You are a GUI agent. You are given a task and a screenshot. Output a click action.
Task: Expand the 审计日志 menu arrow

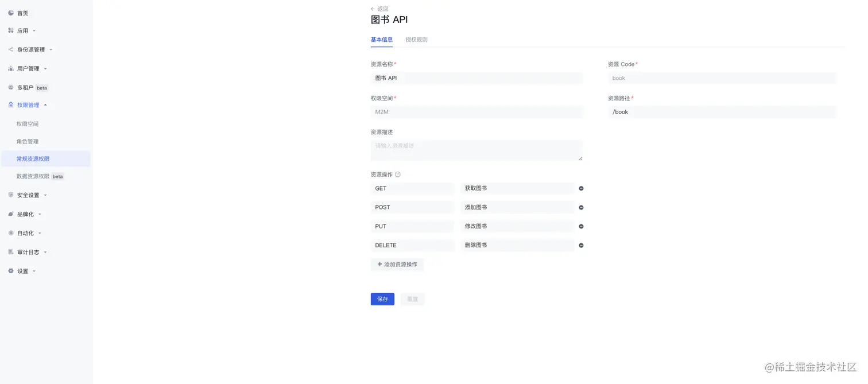[45, 253]
